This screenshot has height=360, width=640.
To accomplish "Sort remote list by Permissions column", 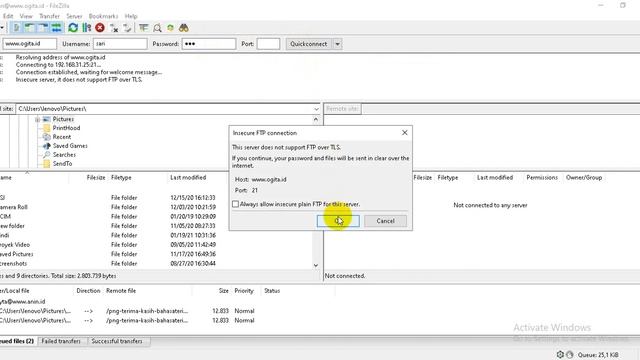I will pyautogui.click(x=542, y=178).
